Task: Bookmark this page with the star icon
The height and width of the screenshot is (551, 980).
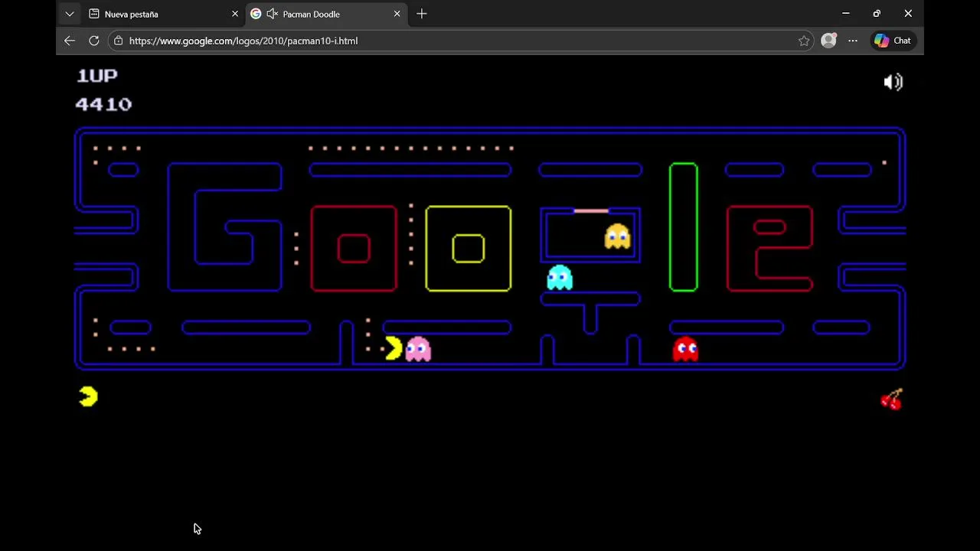Action: coord(804,41)
